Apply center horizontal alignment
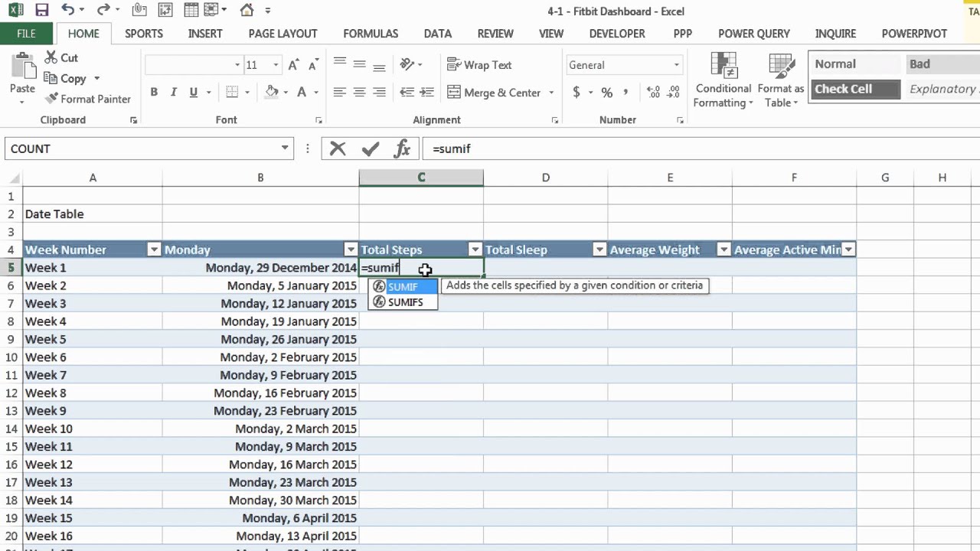The image size is (980, 551). pos(359,93)
